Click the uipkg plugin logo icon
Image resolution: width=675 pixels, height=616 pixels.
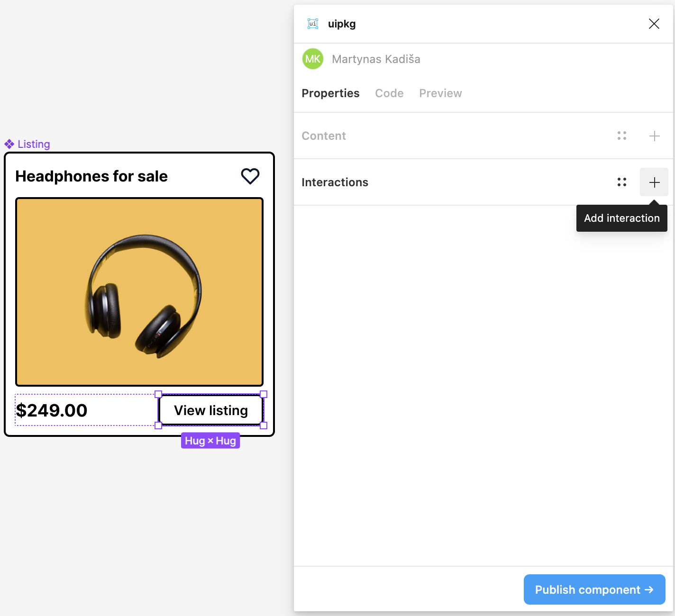tap(313, 24)
